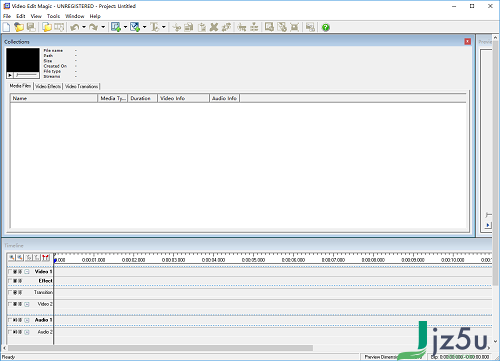Tick the Effect track checkbox
Viewport: 500px width, 361px height.
(x=10, y=281)
